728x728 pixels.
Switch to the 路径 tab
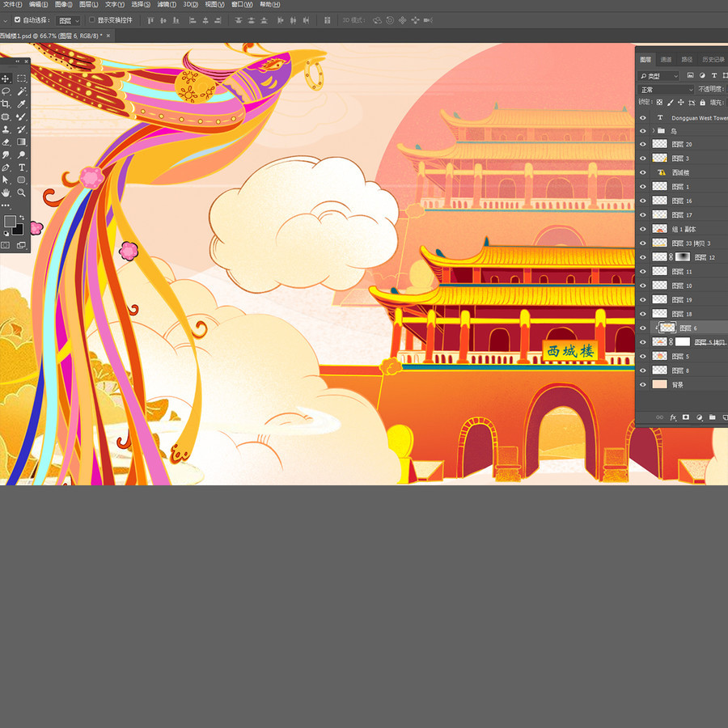687,59
